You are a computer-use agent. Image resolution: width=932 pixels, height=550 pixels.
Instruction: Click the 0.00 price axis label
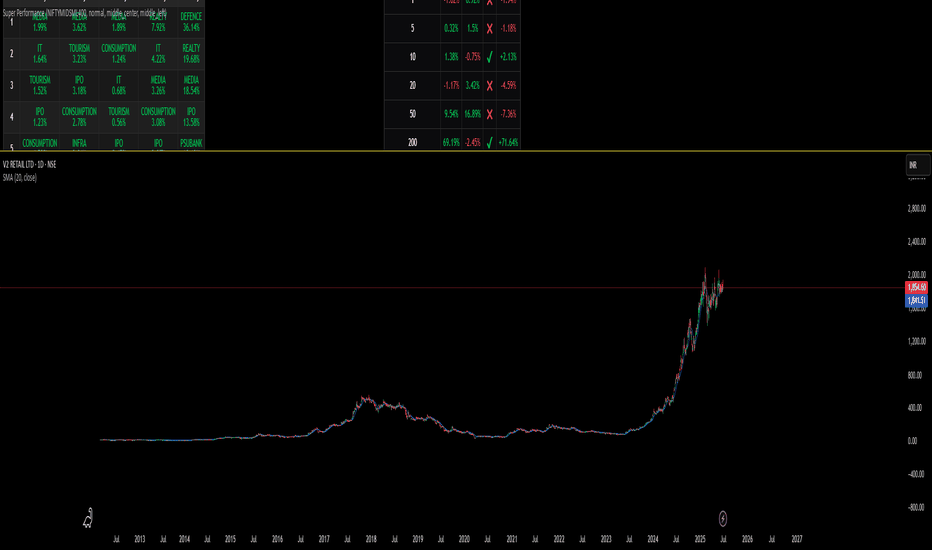click(x=912, y=441)
